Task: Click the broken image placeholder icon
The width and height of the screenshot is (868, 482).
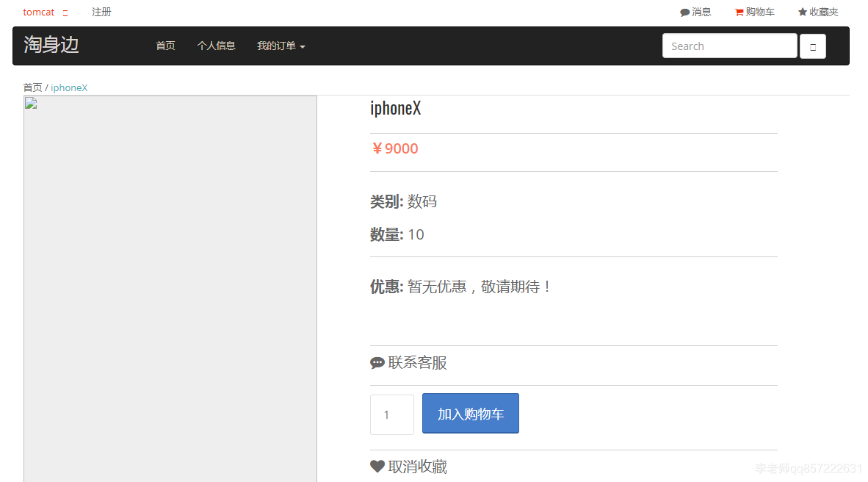Action: click(29, 103)
